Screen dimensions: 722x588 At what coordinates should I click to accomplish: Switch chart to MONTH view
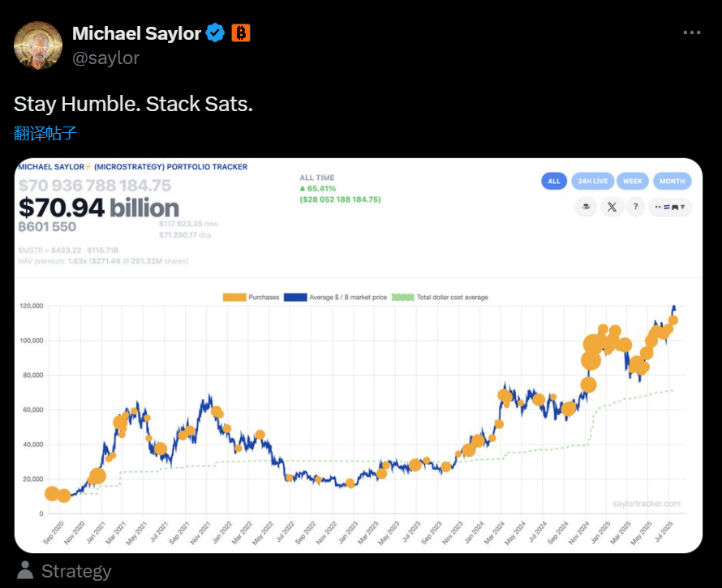coord(672,180)
